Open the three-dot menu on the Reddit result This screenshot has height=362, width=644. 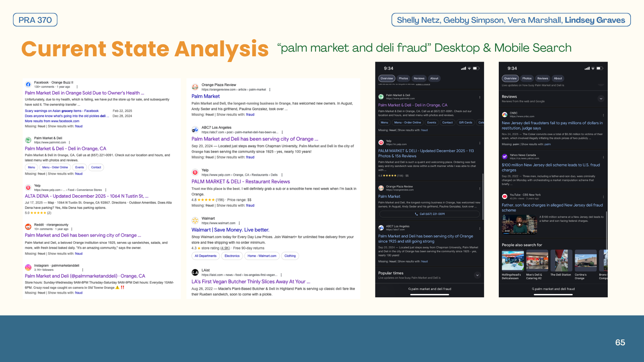[71, 229]
